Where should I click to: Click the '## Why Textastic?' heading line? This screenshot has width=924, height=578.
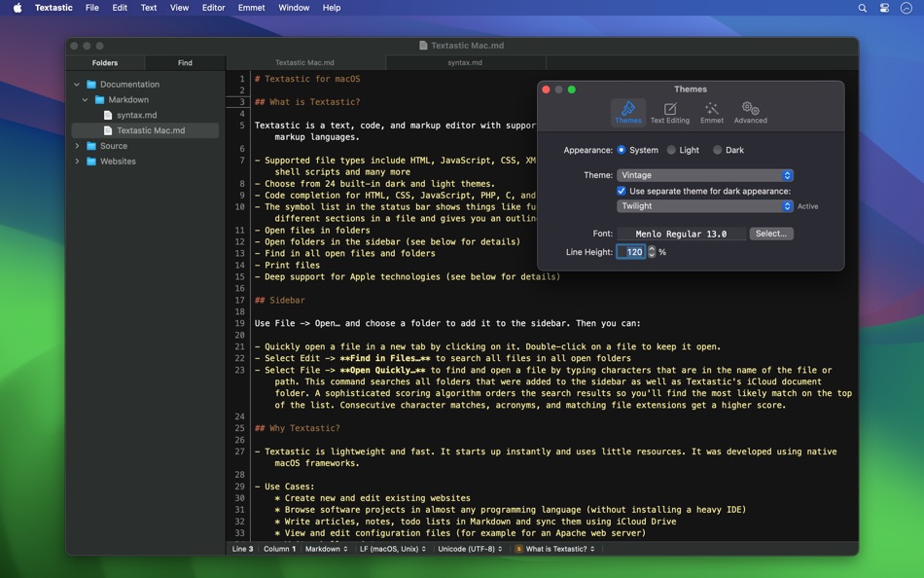tap(297, 428)
